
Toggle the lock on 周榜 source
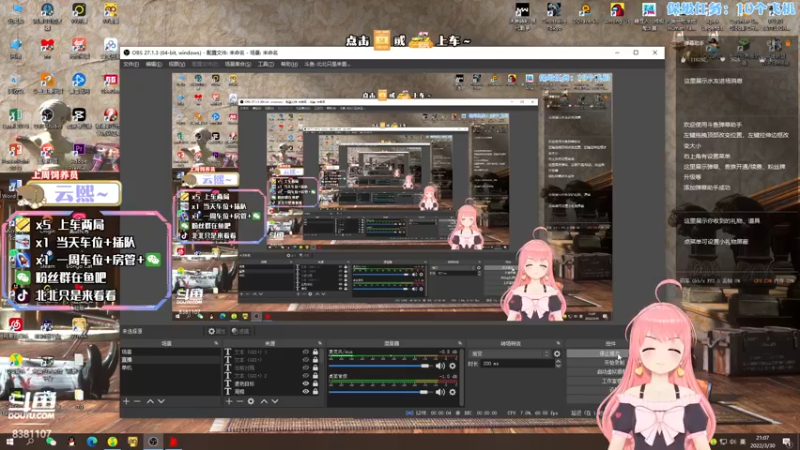(315, 391)
